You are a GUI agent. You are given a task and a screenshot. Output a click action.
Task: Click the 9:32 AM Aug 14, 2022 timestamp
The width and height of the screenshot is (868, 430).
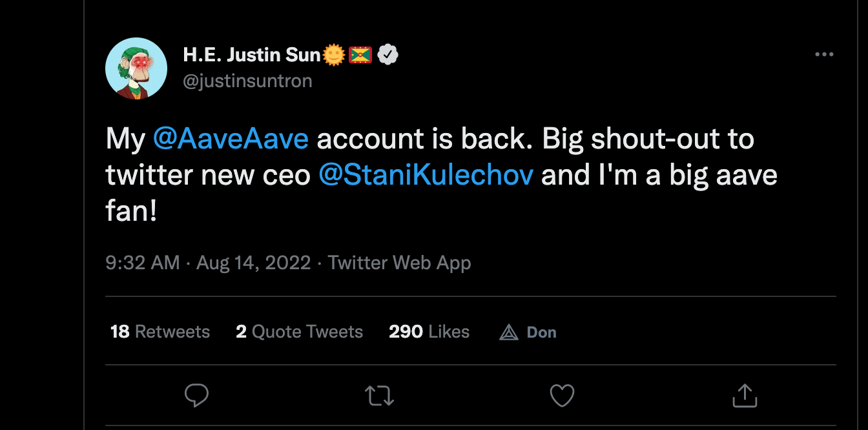pyautogui.click(x=207, y=263)
